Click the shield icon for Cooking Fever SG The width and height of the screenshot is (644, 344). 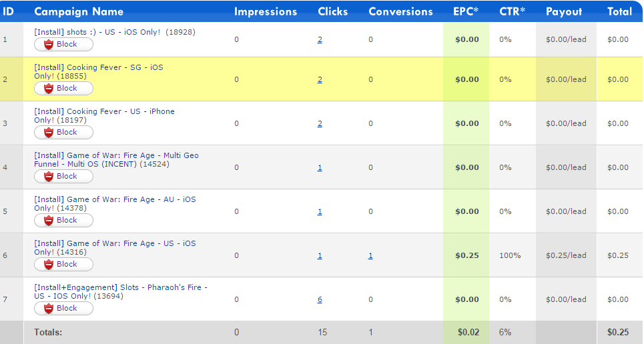48,89
